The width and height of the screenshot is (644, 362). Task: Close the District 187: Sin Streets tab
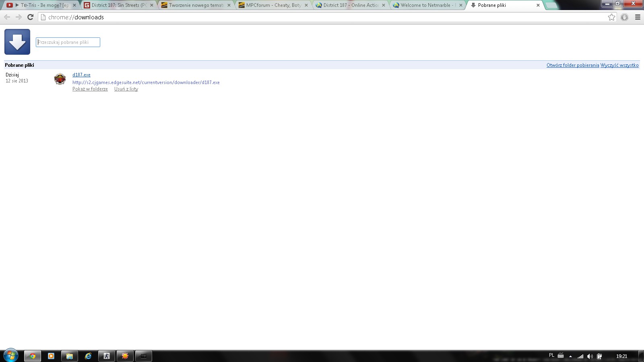[x=152, y=5]
